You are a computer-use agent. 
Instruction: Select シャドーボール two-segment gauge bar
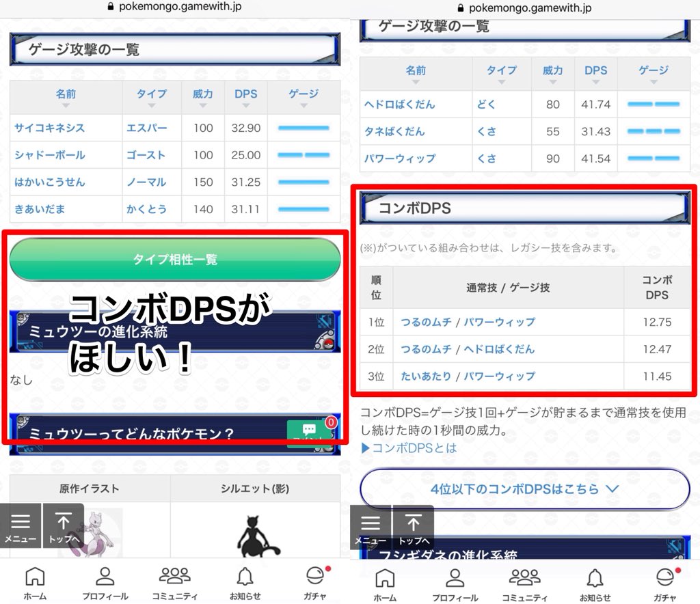(304, 155)
